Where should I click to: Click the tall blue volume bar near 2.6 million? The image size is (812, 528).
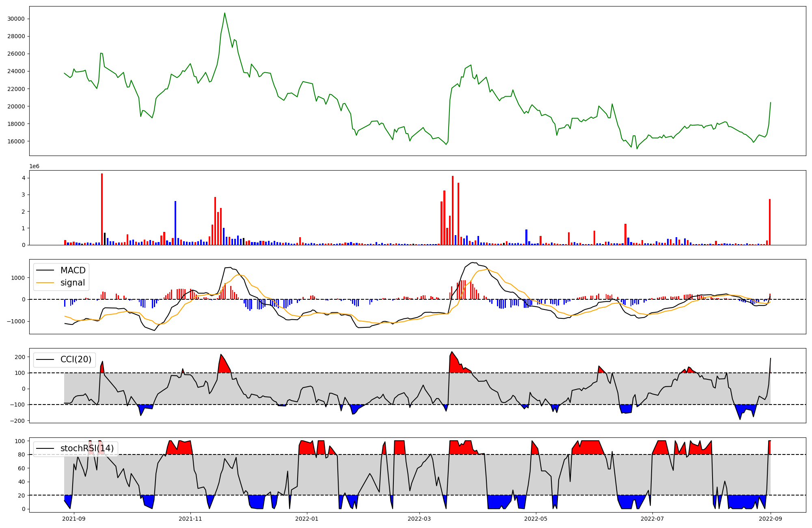175,223
